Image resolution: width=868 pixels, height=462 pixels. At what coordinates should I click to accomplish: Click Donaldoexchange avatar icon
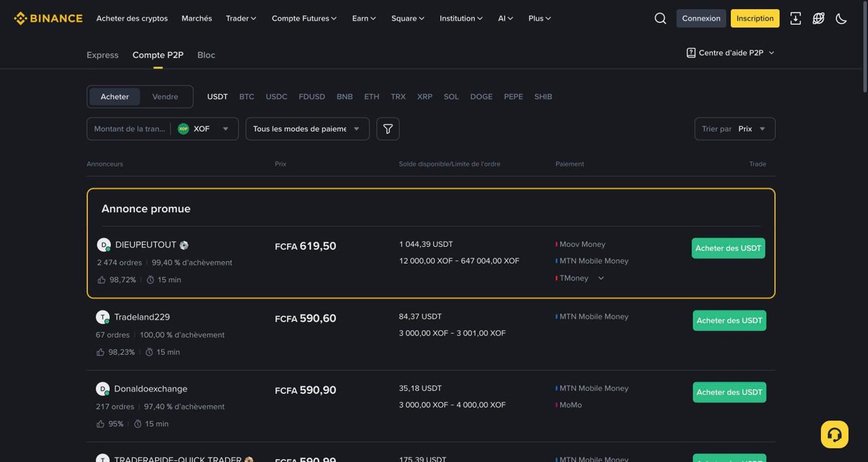(102, 389)
